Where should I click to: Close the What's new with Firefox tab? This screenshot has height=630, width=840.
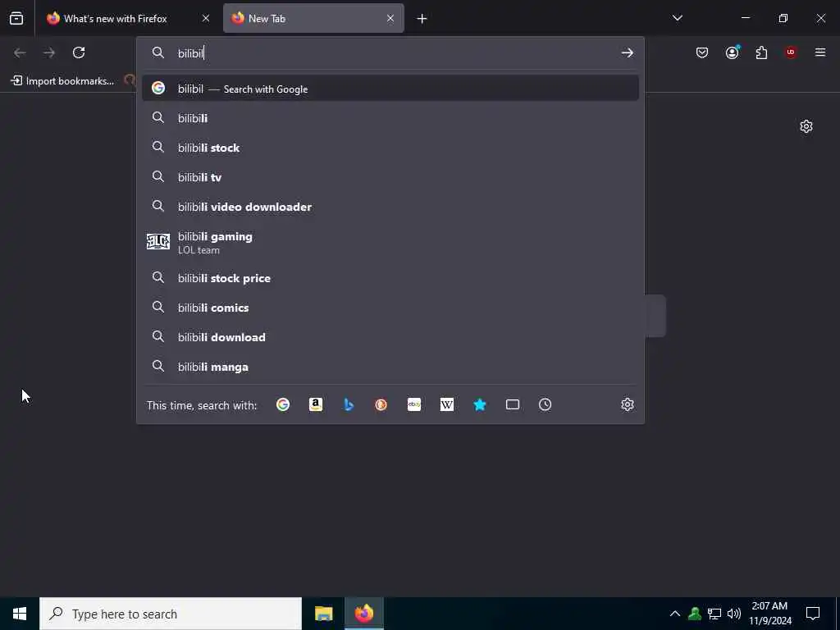pos(206,18)
